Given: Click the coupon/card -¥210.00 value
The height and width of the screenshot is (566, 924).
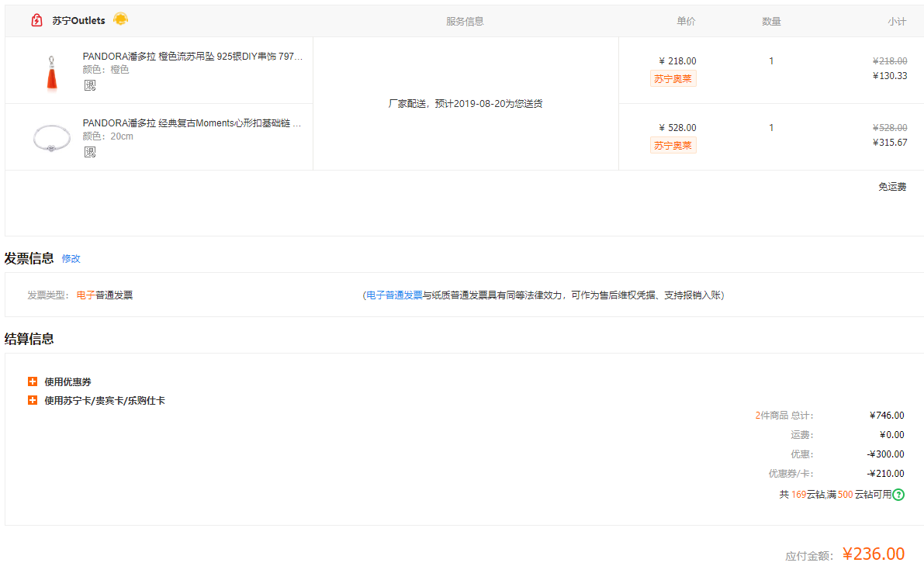Looking at the screenshot, I should [886, 474].
